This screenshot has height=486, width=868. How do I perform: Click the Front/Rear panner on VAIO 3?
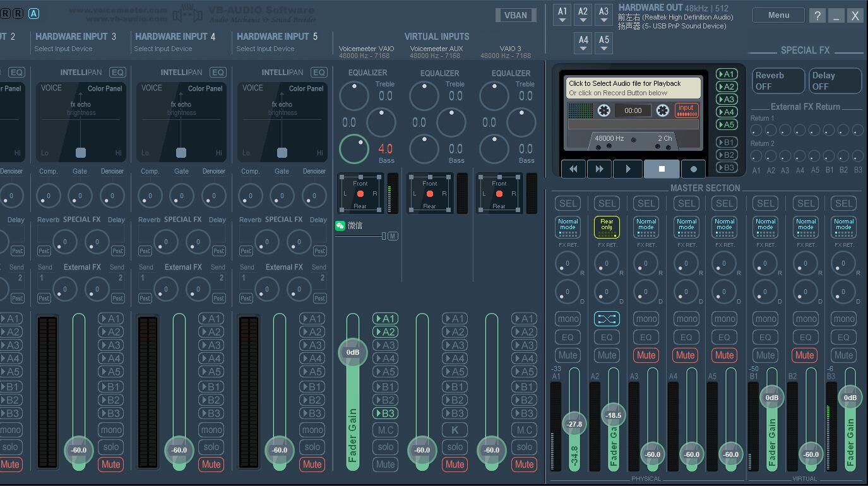[x=499, y=194]
